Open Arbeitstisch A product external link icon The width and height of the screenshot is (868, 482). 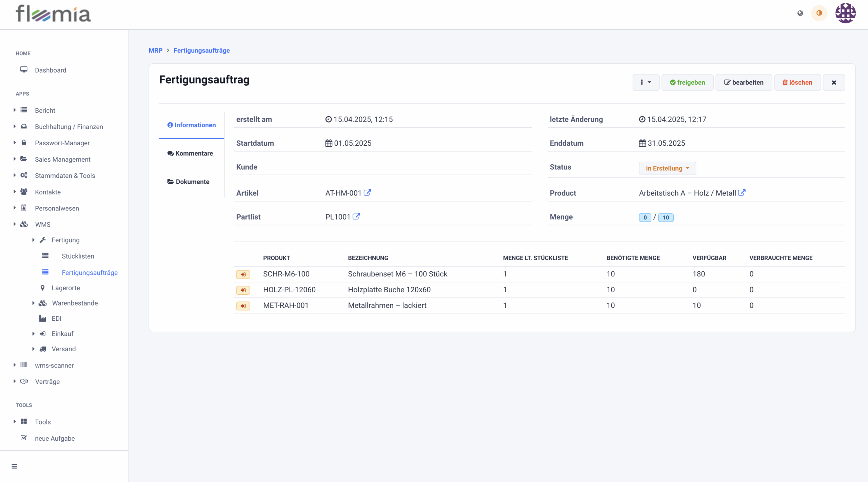pyautogui.click(x=742, y=193)
